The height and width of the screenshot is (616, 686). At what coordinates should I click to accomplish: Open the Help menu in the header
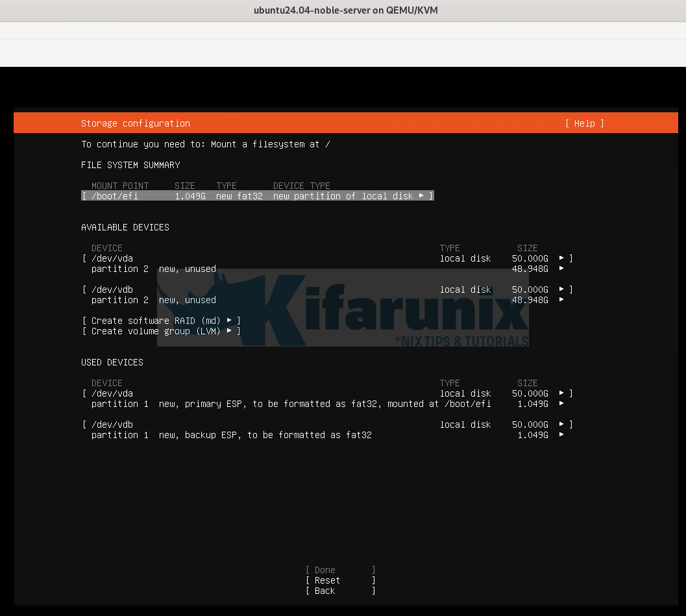[585, 123]
